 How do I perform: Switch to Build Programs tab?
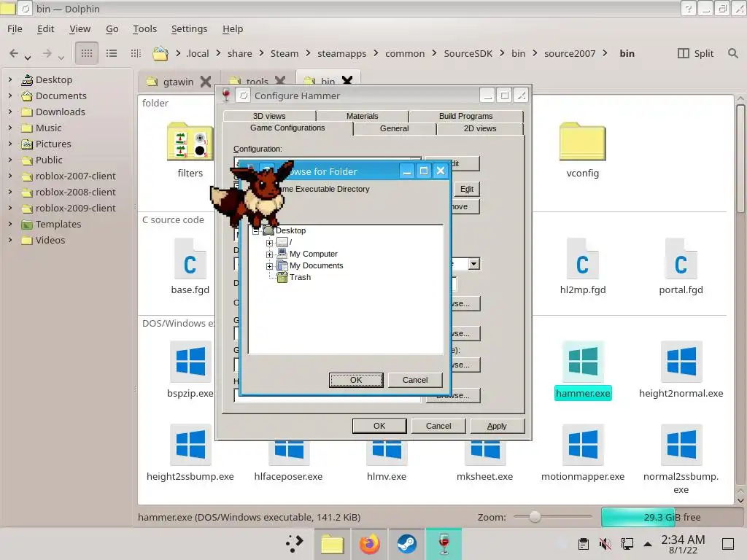point(466,116)
